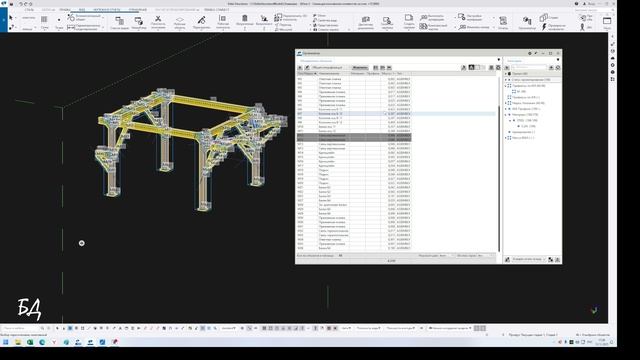Open the Сталь ribbon tab
Image resolution: width=640 pixels, height=360 pixels.
pos(29,9)
